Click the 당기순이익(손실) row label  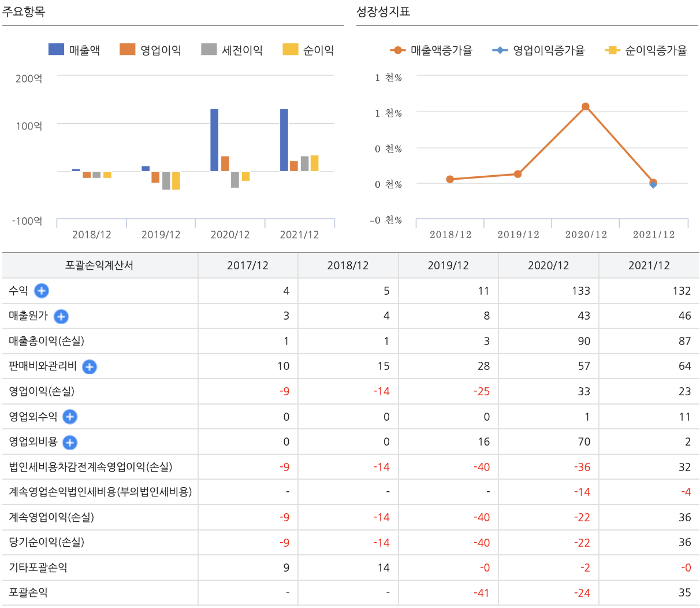46,543
